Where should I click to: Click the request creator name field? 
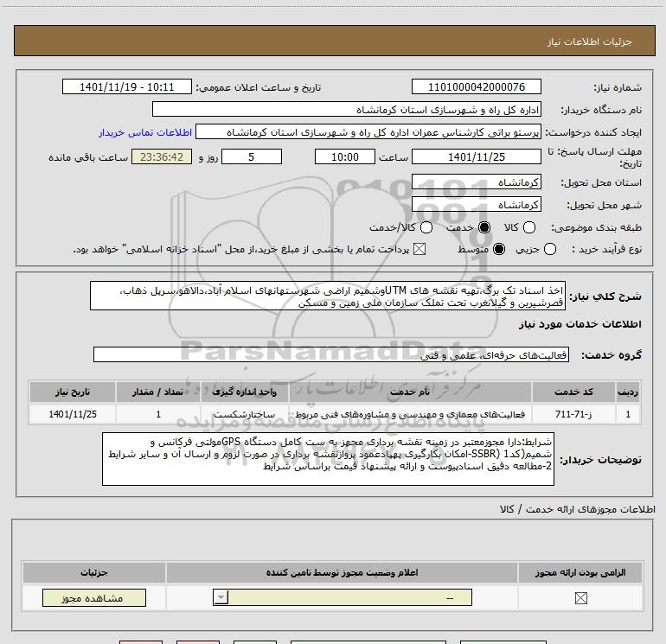pos(368,131)
